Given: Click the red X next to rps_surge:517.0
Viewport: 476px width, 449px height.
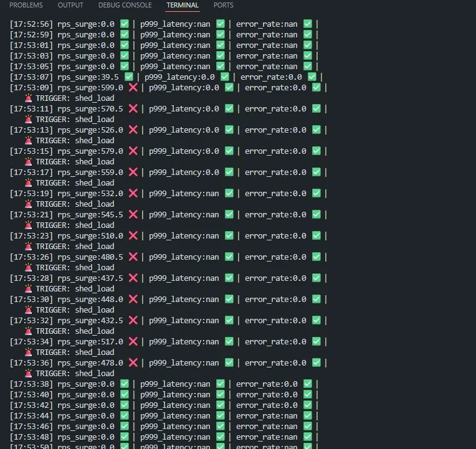Looking at the screenshot, I should pos(133,342).
